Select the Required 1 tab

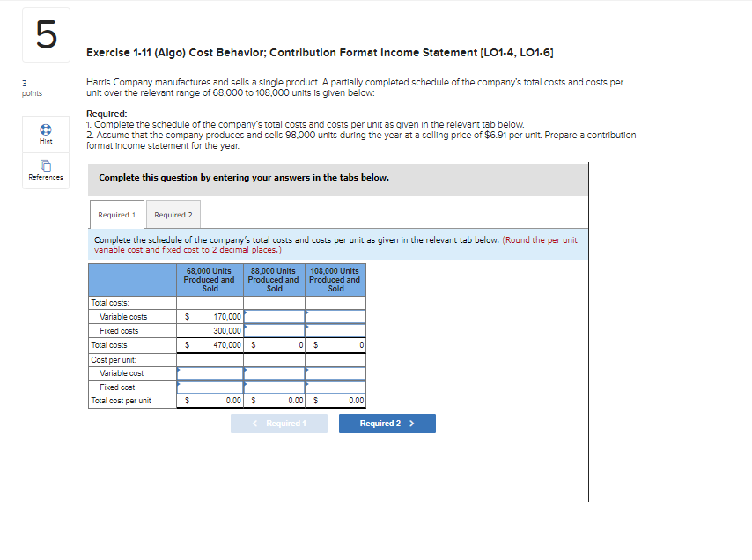pos(116,214)
